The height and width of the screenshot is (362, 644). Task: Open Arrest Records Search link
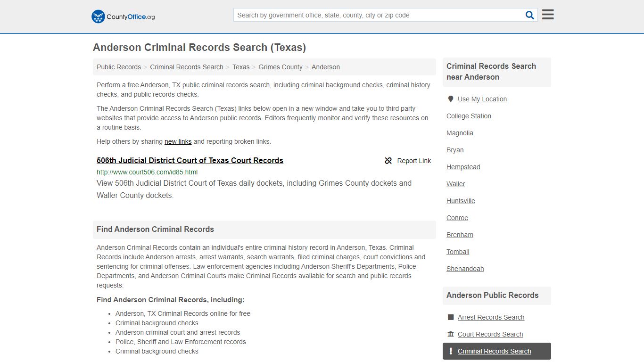coord(491,317)
